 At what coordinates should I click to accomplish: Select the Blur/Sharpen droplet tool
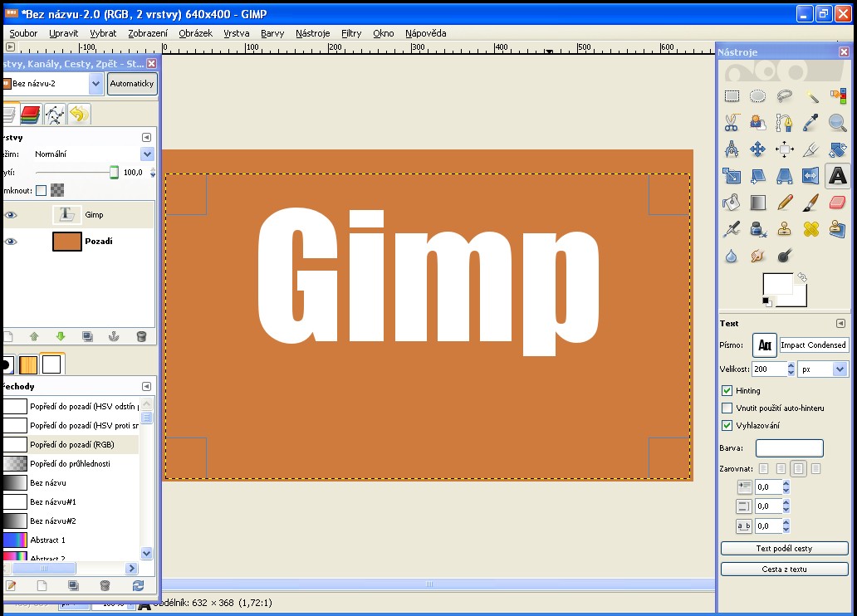(x=732, y=255)
